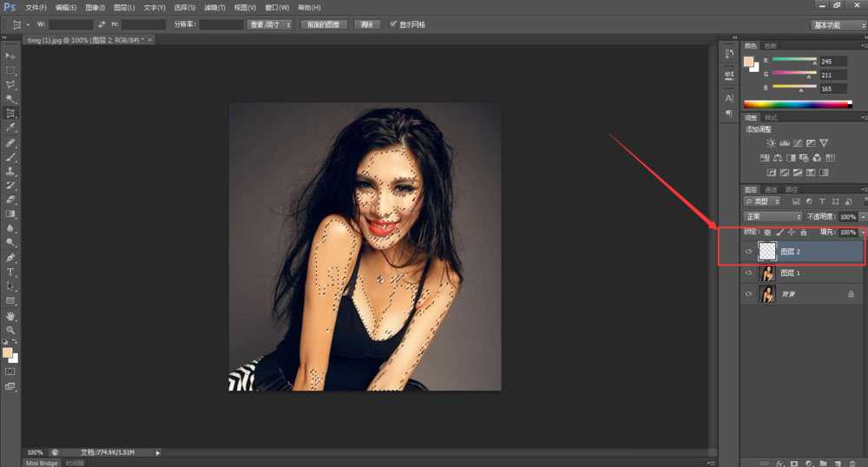Uncheck the 显示网格 checkbox
Viewport: 868px width, 467px height.
click(x=393, y=24)
